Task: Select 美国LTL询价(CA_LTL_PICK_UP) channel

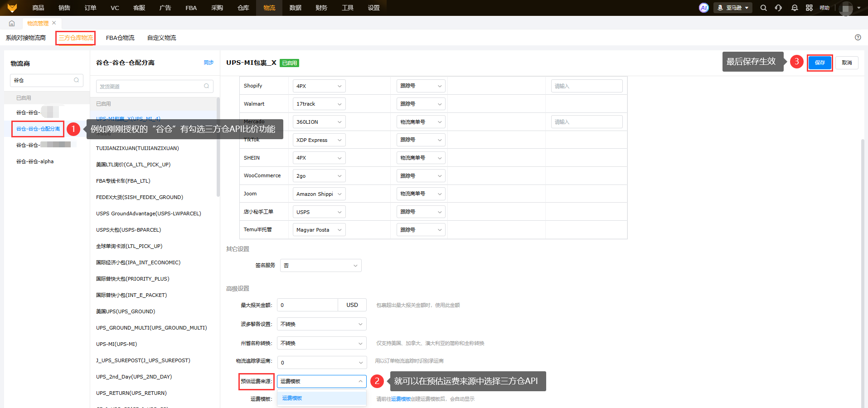Action: [x=133, y=165]
